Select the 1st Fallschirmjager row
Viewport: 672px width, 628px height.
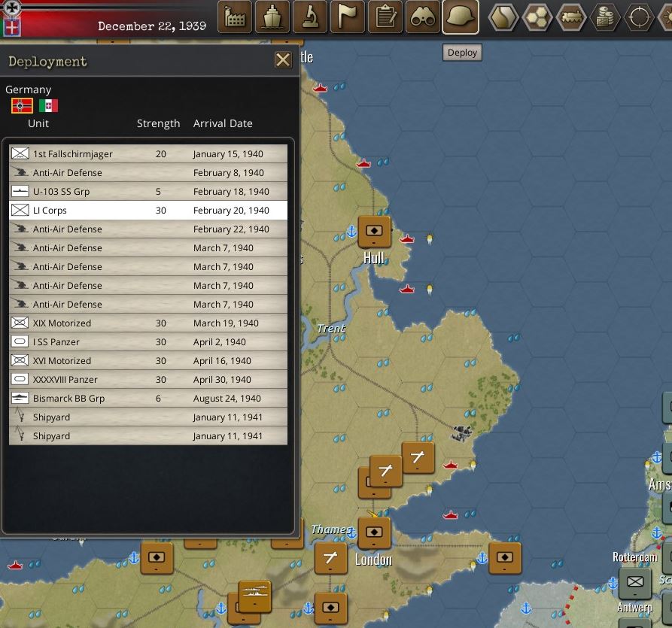148,153
